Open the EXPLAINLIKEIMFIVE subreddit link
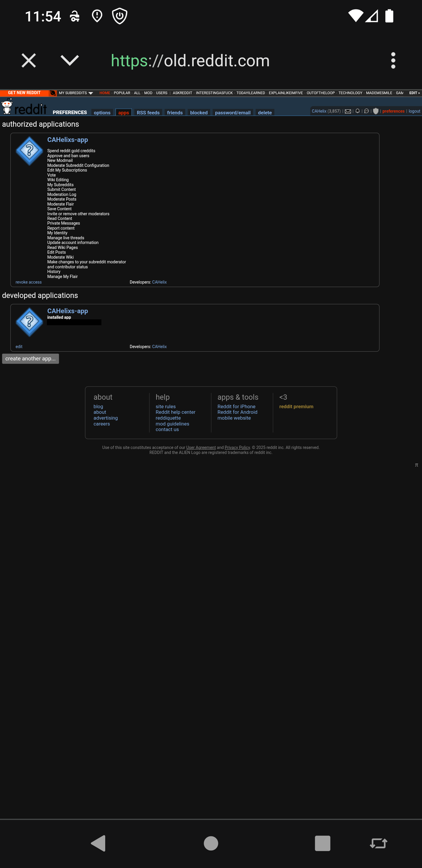 point(286,93)
